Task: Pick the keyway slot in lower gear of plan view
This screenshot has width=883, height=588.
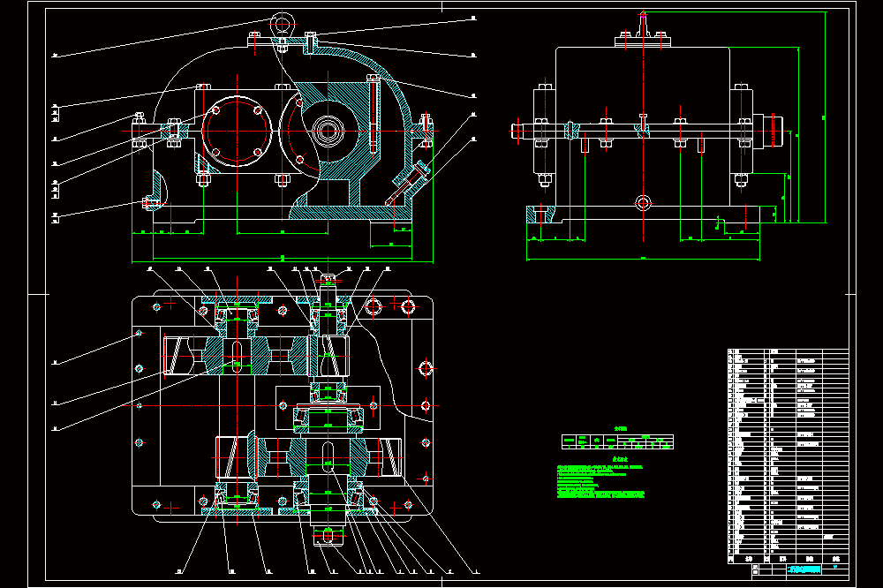Action: tap(328, 456)
